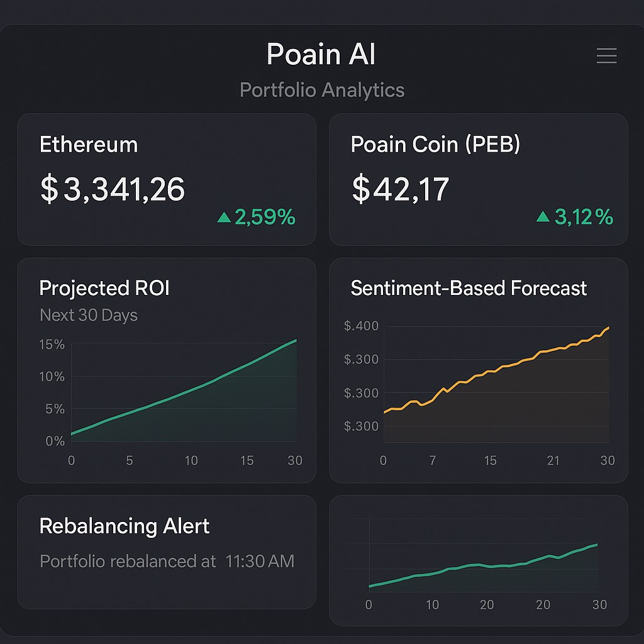The image size is (644, 644).
Task: Select the Portfolio Analytics subtitle
Action: [322, 90]
